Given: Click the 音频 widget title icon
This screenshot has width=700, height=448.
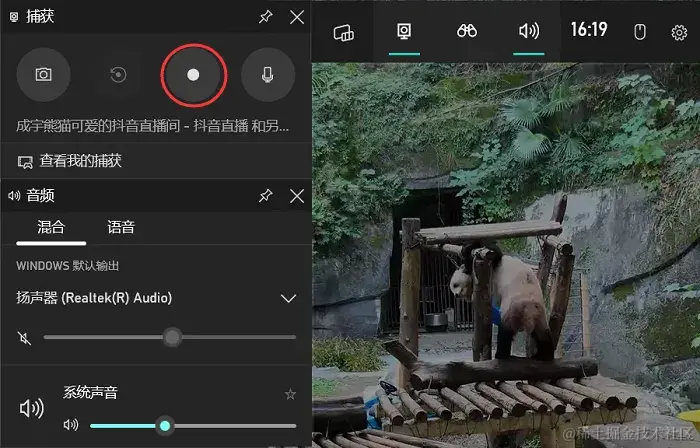Looking at the screenshot, I should [x=14, y=195].
